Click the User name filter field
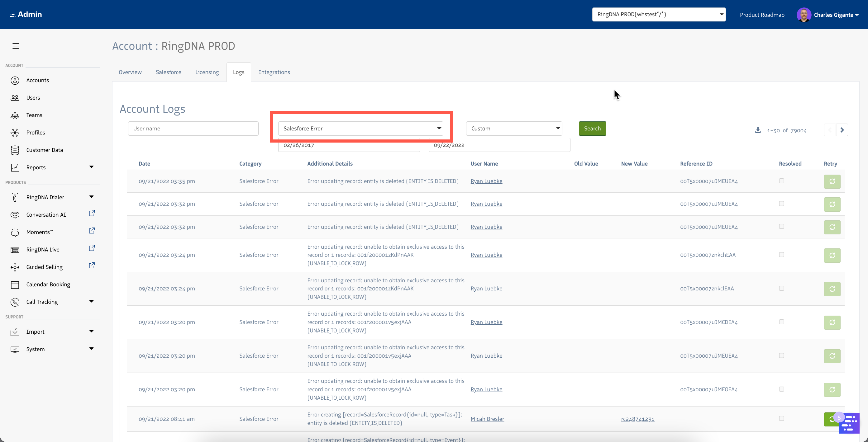This screenshot has width=868, height=442. [193, 128]
